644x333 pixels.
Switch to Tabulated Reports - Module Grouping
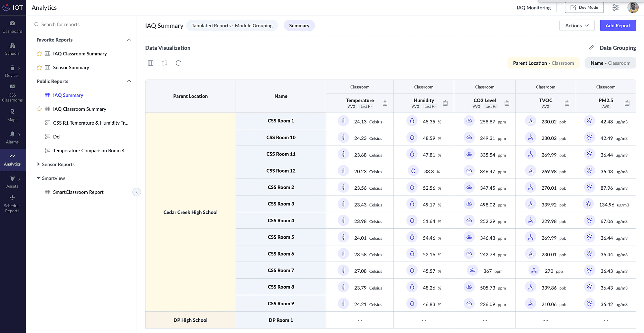(232, 25)
